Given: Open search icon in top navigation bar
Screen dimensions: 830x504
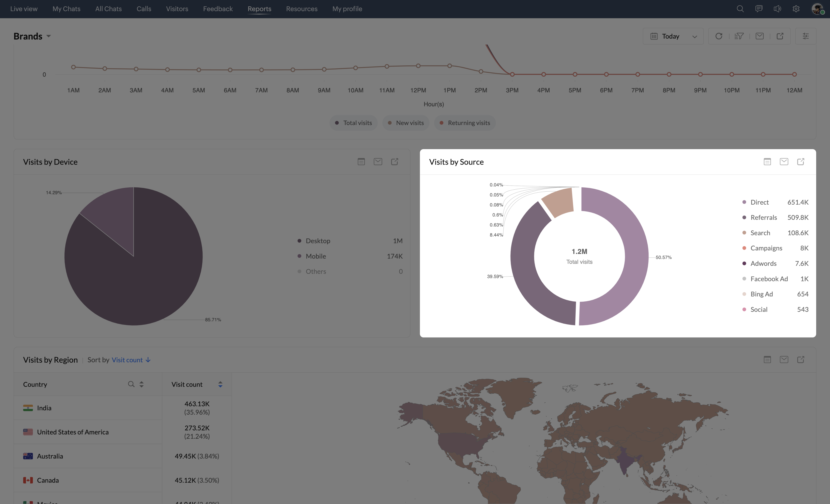Looking at the screenshot, I should pos(740,9).
